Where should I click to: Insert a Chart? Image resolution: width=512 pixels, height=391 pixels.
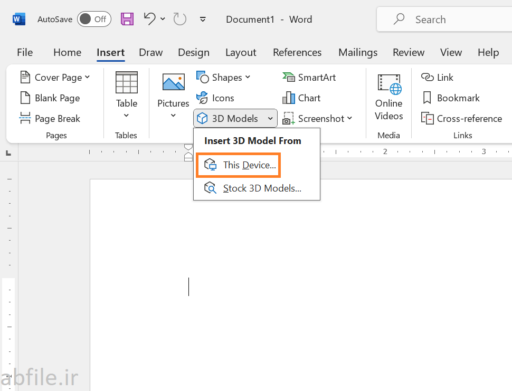301,98
